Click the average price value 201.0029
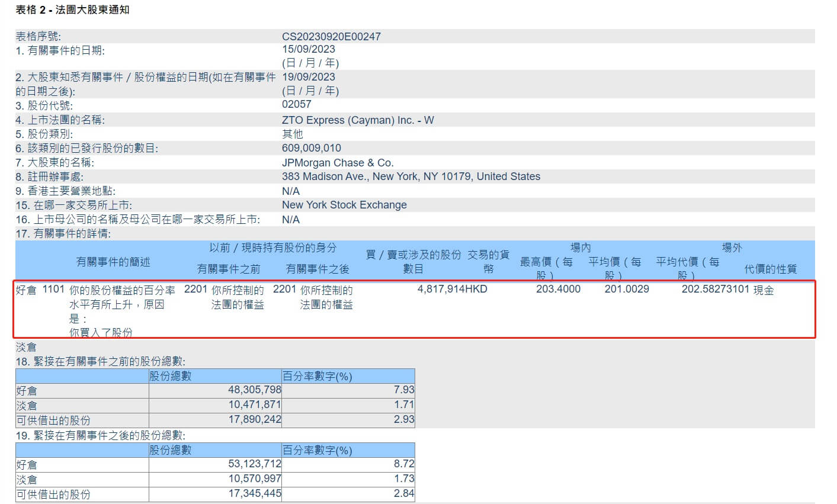 point(627,290)
